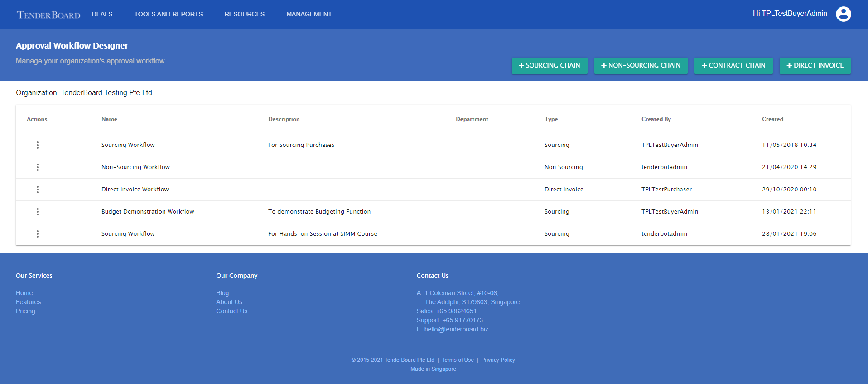Open the Tools and Reports menu
Image resolution: width=868 pixels, height=384 pixels.
[169, 14]
